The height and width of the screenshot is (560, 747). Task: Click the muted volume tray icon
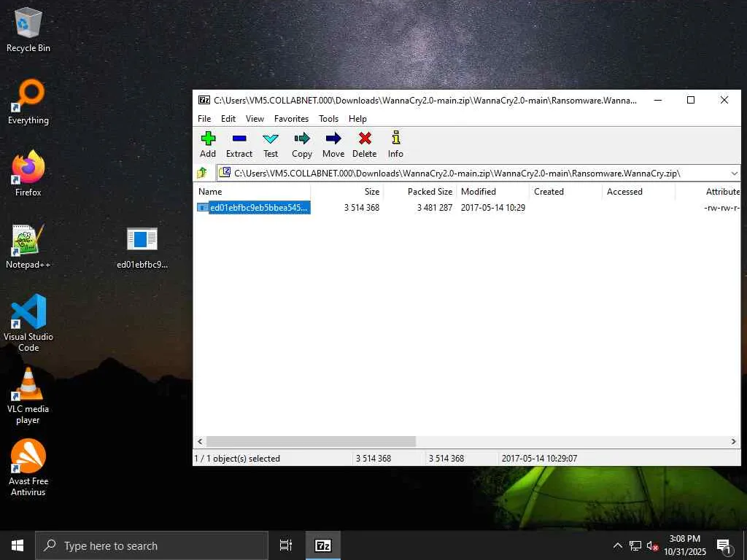[652, 545]
